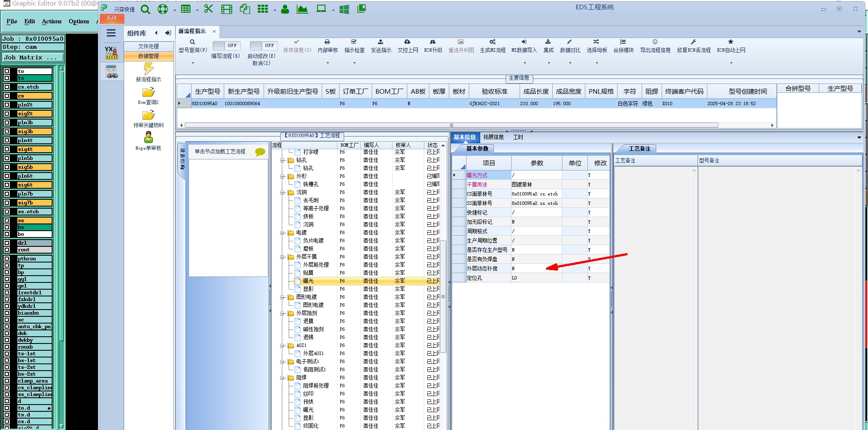Toggle the 启动修改(E) OFF switch
Viewport: 868px width, 430px height.
tap(264, 45)
